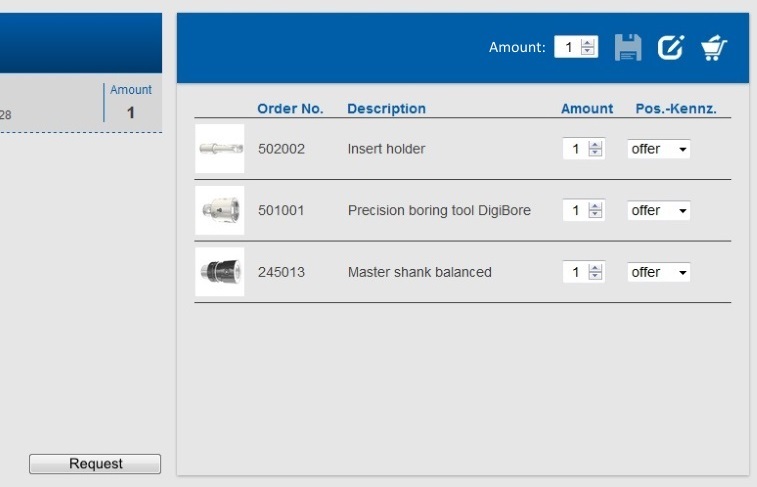Open the offer dropdown for order 501001

659,211
